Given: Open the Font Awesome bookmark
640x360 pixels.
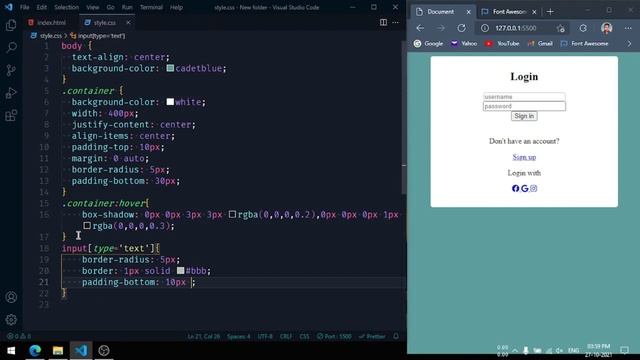Looking at the screenshot, I should pos(584,43).
